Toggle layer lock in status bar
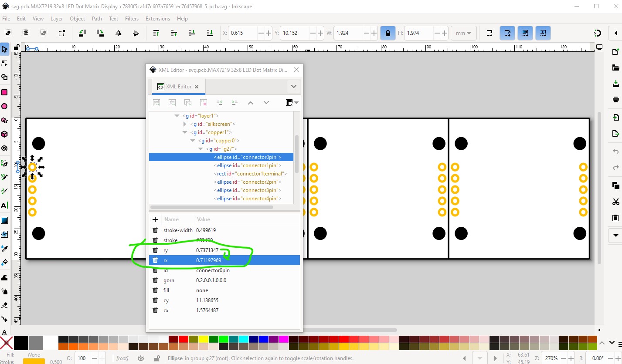 pos(156,358)
